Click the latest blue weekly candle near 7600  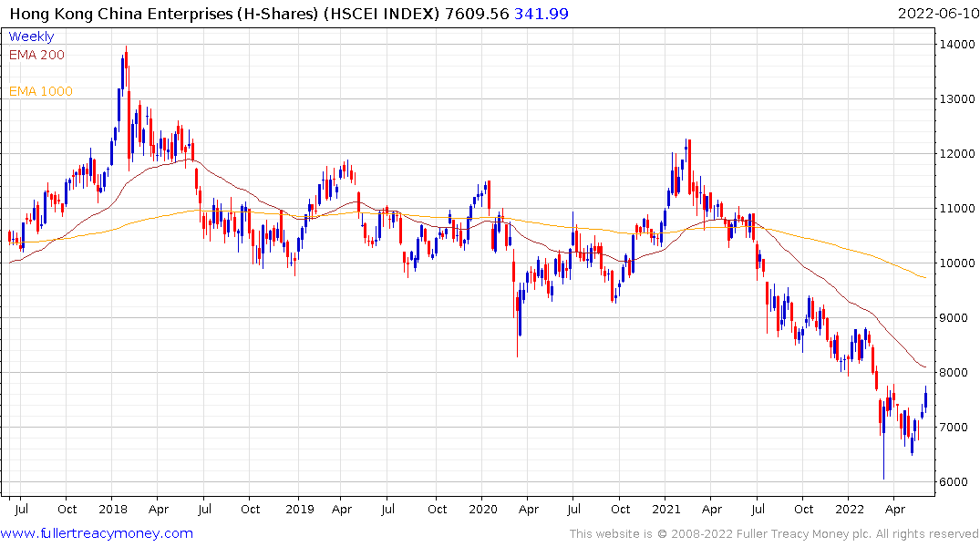[x=925, y=399]
